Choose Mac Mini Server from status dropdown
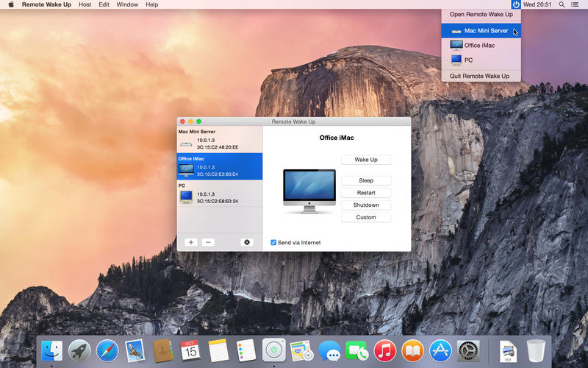The width and height of the screenshot is (588, 368). tap(485, 31)
